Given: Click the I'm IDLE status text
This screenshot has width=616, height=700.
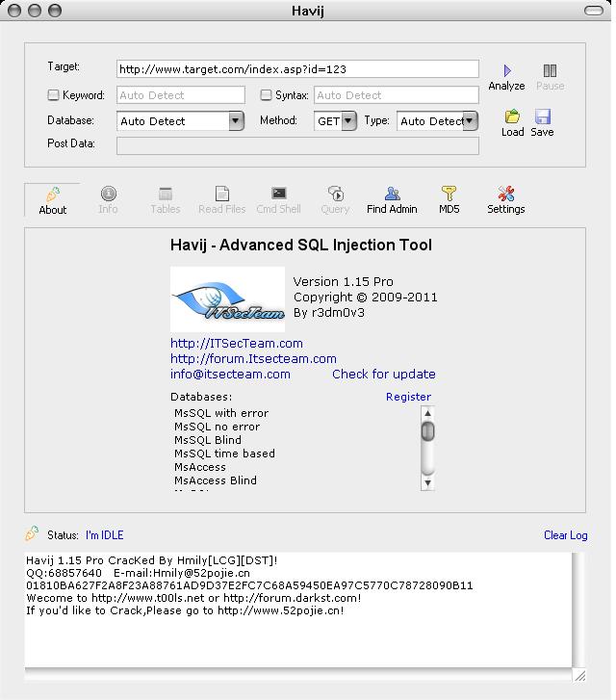Looking at the screenshot, I should pyautogui.click(x=105, y=534).
